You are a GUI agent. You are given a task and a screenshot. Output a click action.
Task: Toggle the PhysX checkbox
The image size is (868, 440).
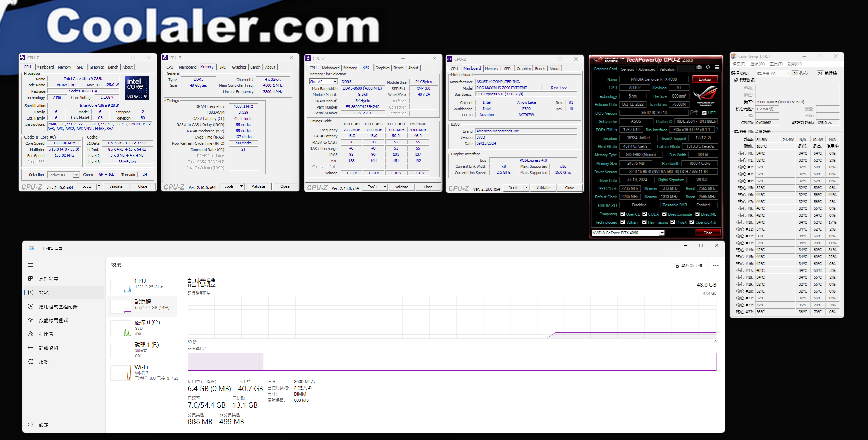pos(672,222)
